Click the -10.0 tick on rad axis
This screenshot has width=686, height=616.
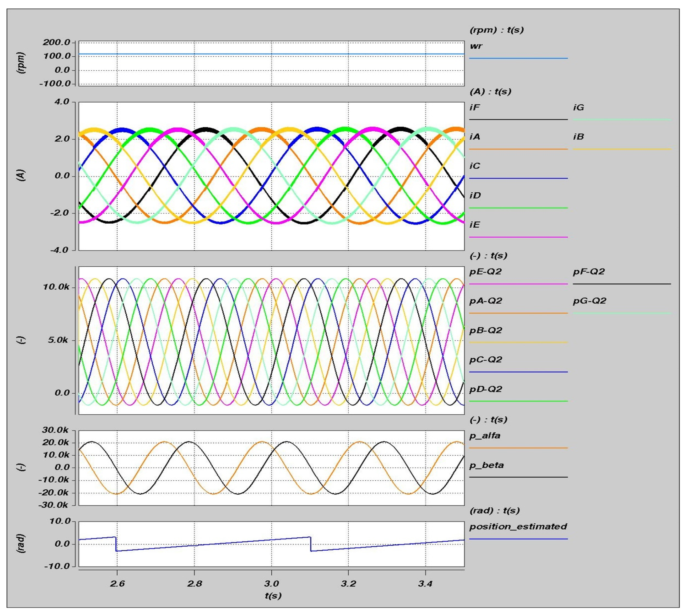pos(57,566)
